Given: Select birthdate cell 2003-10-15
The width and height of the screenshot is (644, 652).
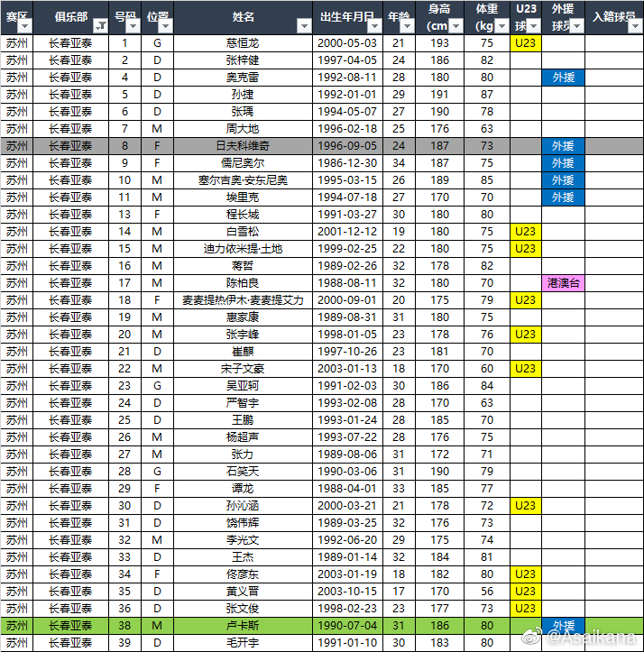Looking at the screenshot, I should tap(346, 592).
